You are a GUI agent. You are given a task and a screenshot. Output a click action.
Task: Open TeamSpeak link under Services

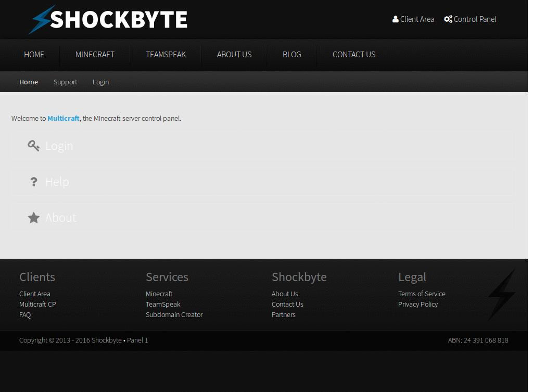163,305
